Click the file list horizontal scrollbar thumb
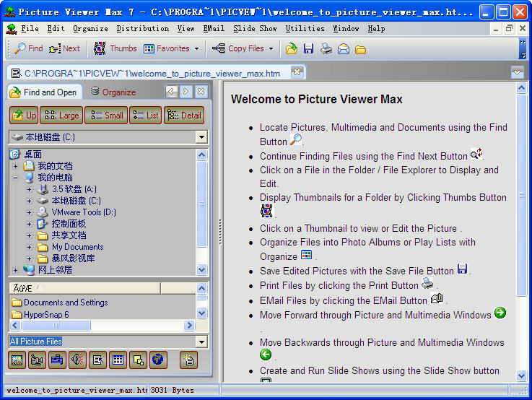532x400 pixels. point(56,326)
